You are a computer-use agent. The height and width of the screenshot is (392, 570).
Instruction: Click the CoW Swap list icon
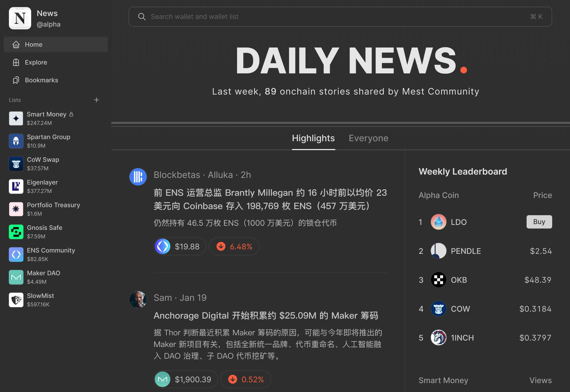(x=16, y=164)
